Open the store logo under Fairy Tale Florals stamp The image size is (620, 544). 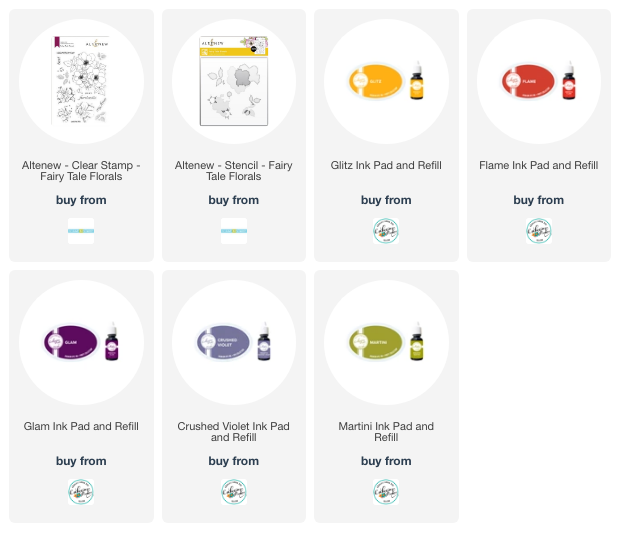click(x=81, y=231)
